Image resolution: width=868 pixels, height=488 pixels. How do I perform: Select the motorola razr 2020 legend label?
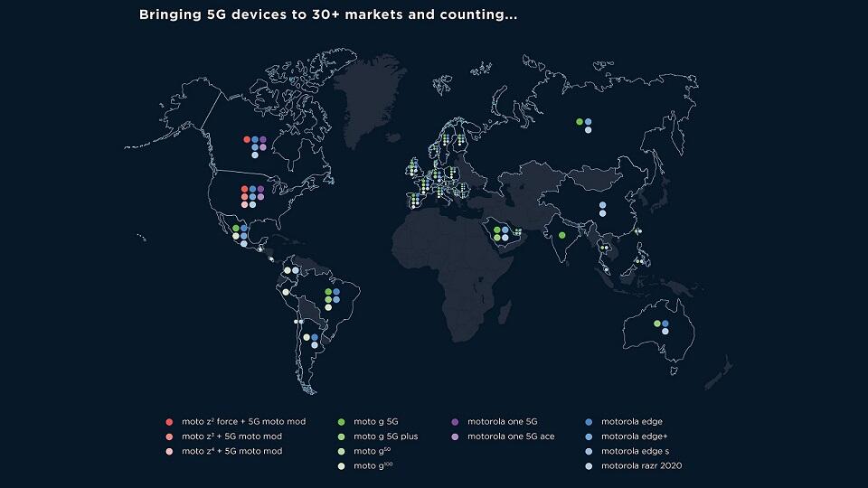(x=641, y=465)
